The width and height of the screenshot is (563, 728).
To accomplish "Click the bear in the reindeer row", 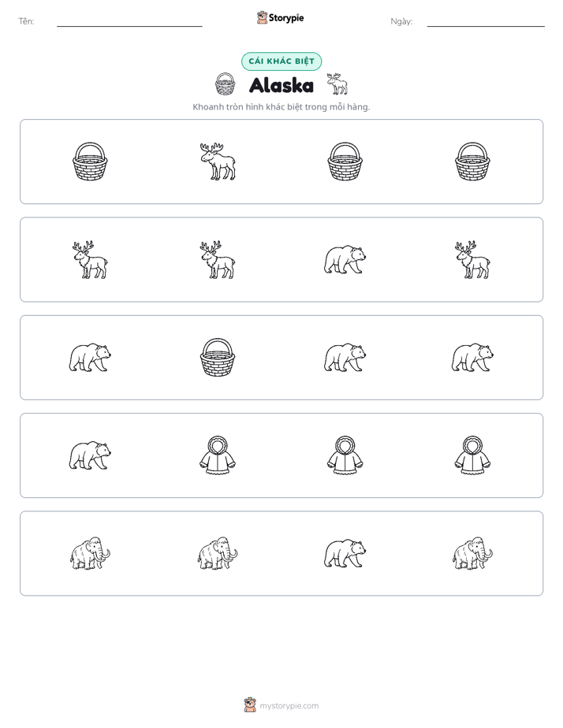I will click(345, 259).
